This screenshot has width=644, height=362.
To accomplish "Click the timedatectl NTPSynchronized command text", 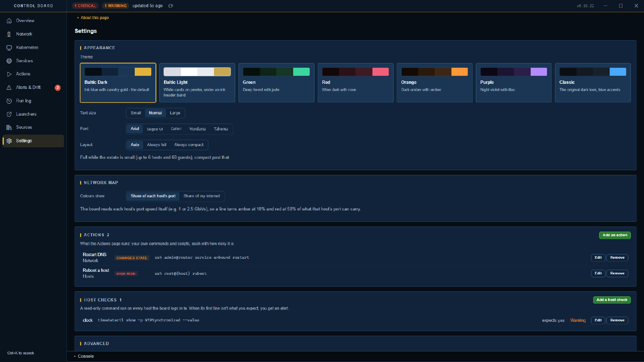I will pos(148,321).
